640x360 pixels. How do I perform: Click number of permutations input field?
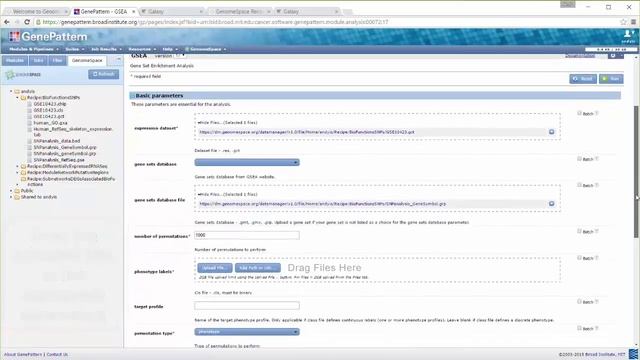tap(247, 235)
